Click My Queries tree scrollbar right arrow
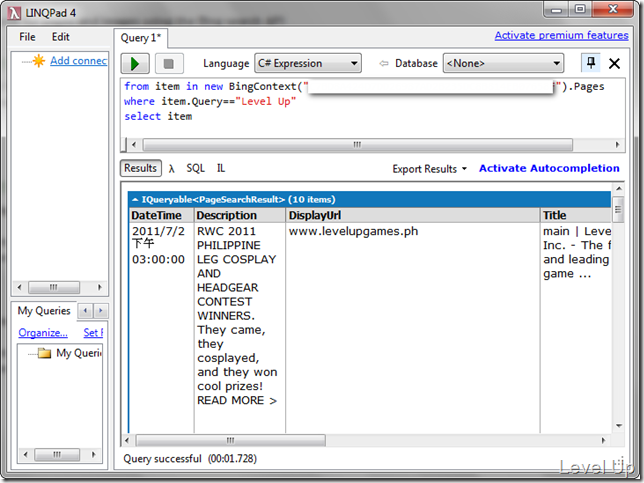This screenshot has height=483, width=644. click(94, 454)
